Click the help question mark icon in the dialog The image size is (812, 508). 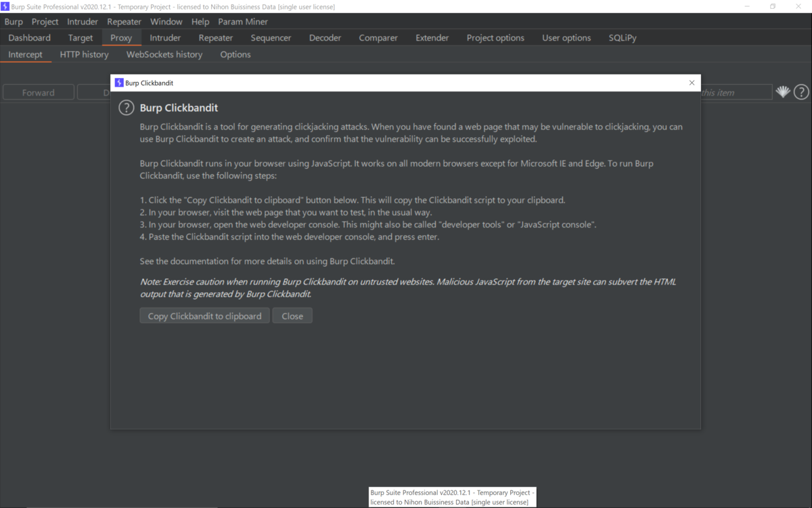(126, 108)
